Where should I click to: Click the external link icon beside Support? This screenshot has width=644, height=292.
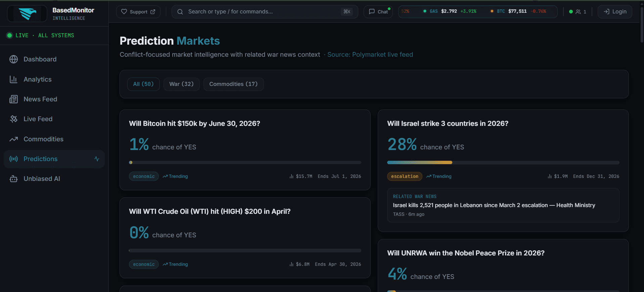153,12
